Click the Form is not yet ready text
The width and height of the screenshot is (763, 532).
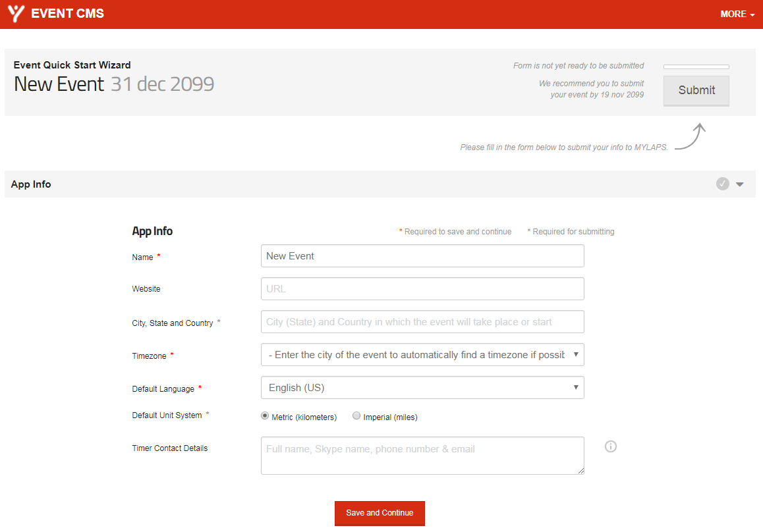pyautogui.click(x=579, y=66)
